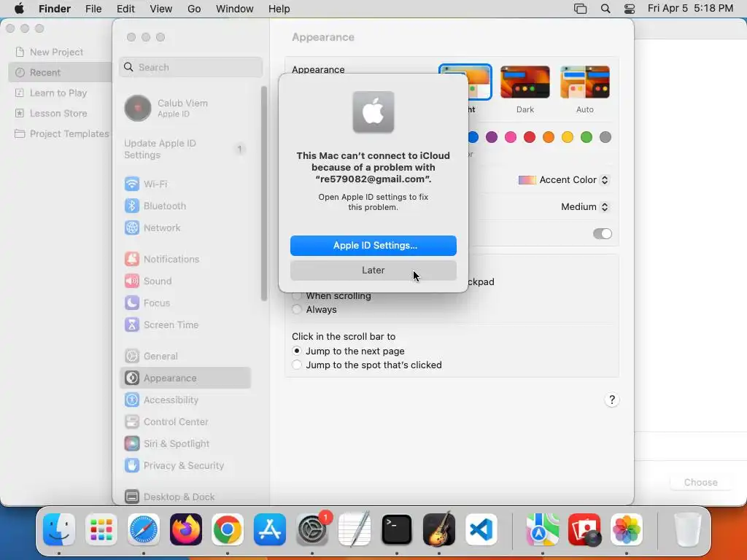Image resolution: width=747 pixels, height=560 pixels.
Task: Open Control Center settings in the sidebar
Action: point(185,422)
